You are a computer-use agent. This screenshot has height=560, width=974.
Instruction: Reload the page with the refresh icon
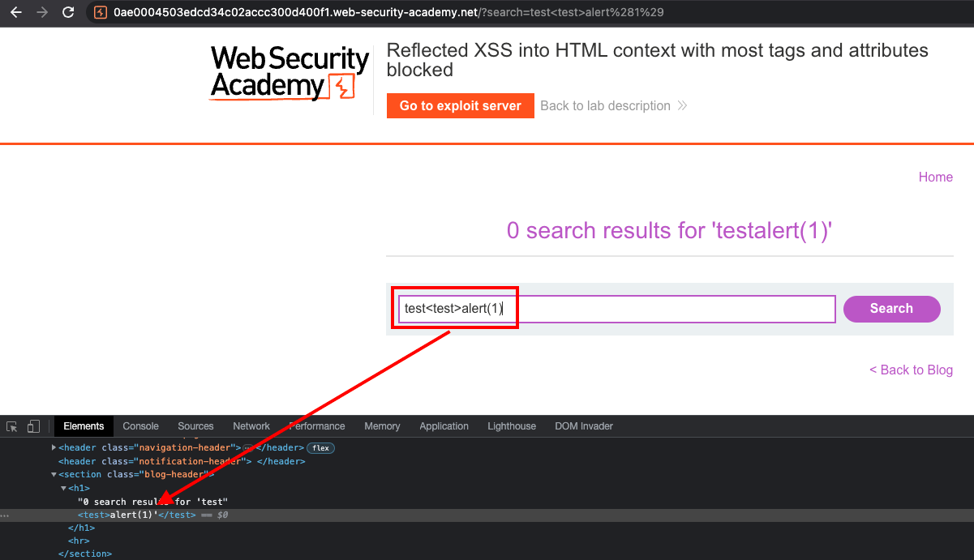(68, 13)
